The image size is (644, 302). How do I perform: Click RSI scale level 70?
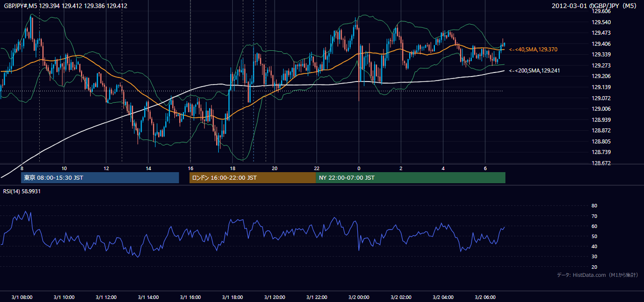tap(594, 216)
